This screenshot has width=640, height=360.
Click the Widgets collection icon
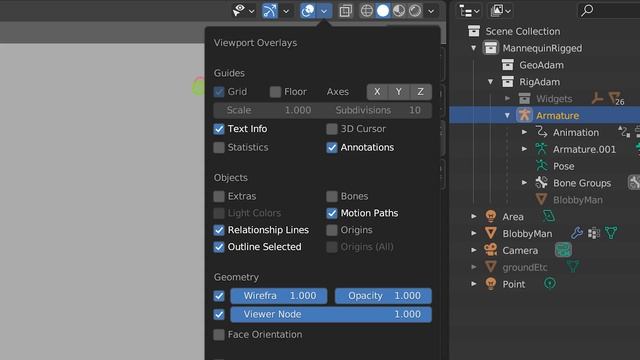pos(524,98)
